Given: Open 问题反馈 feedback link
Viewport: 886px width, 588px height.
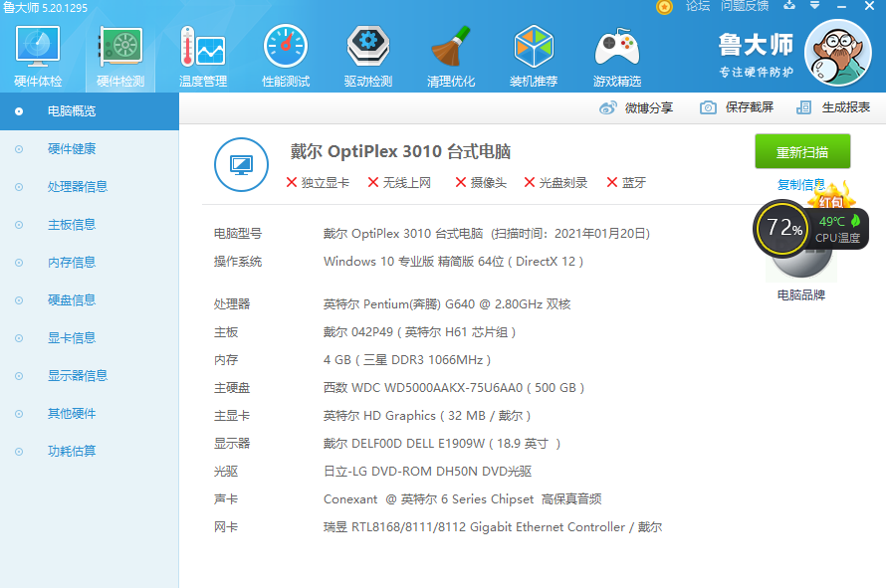Looking at the screenshot, I should [745, 6].
